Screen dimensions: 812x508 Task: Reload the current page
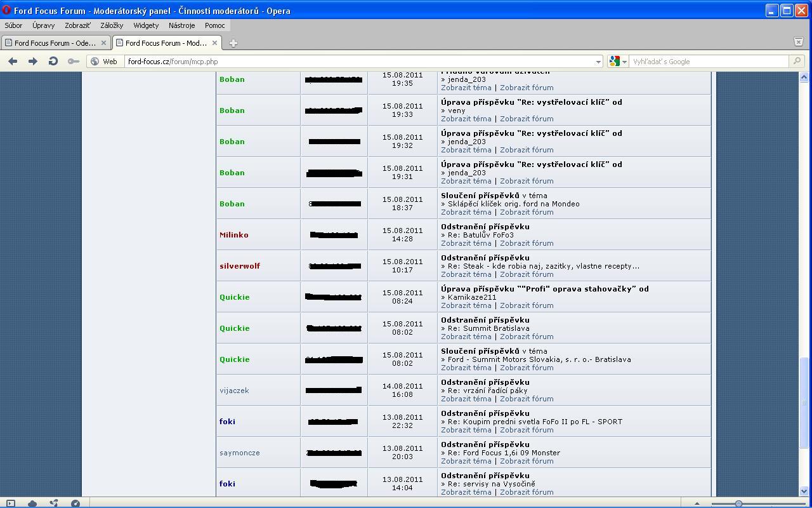(x=53, y=61)
